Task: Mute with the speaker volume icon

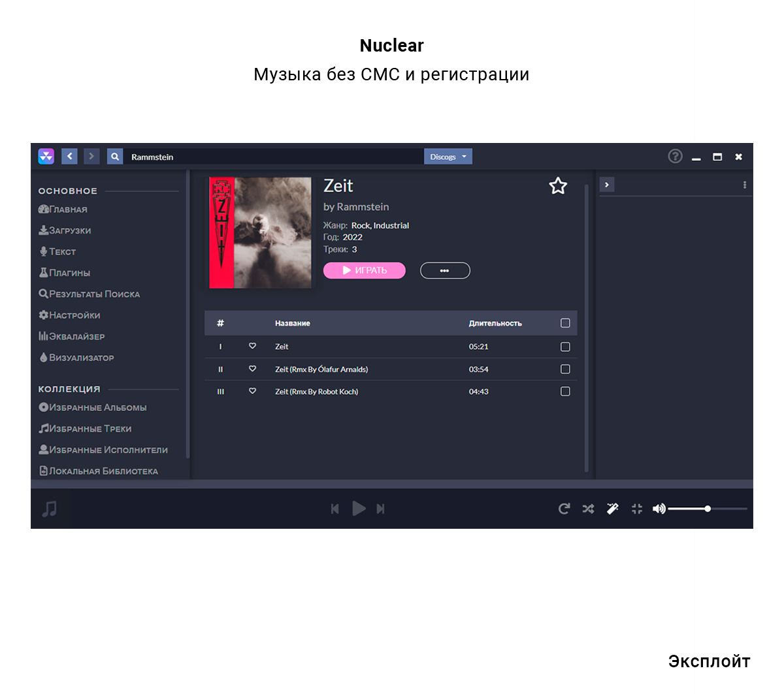Action: pyautogui.click(x=659, y=509)
